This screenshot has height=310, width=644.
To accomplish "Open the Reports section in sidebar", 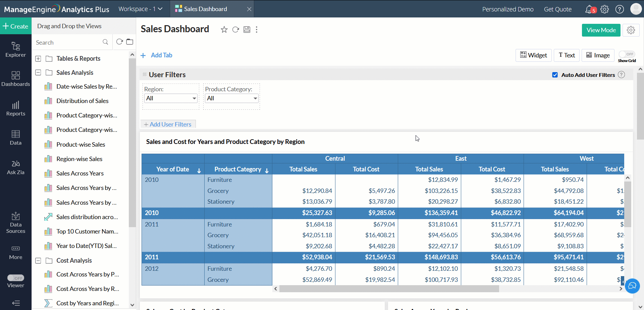I will [x=15, y=108].
